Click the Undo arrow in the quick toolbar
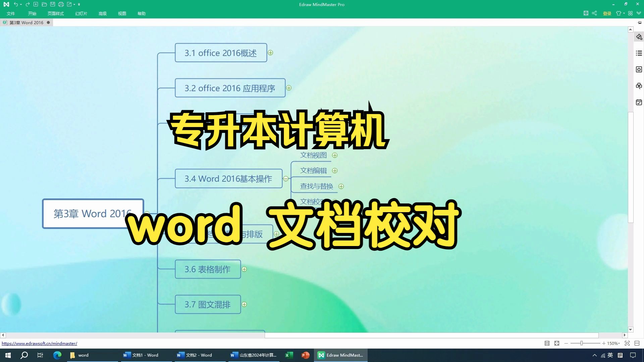Screen dimensions: 644x362 (x=15, y=4)
